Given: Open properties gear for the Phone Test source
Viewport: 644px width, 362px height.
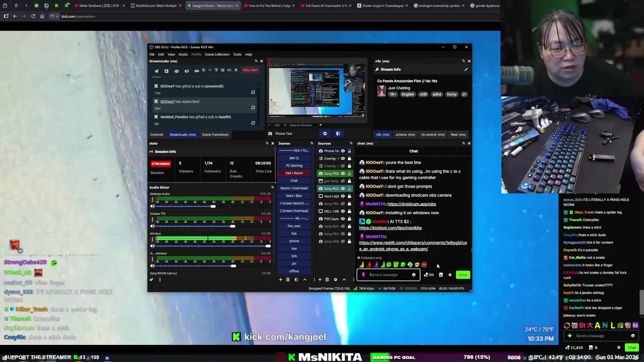Looking at the screenshot, I should click(325, 134).
